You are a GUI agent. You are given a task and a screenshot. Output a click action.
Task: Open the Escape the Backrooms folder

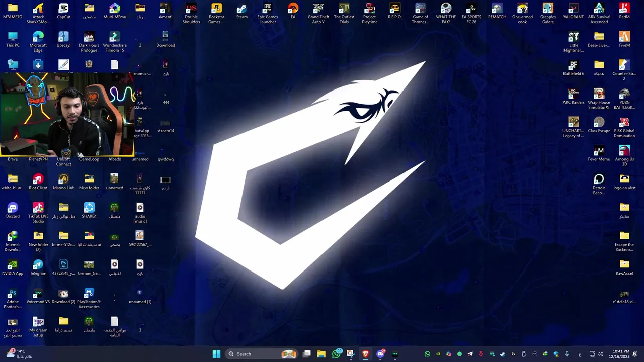click(x=624, y=241)
